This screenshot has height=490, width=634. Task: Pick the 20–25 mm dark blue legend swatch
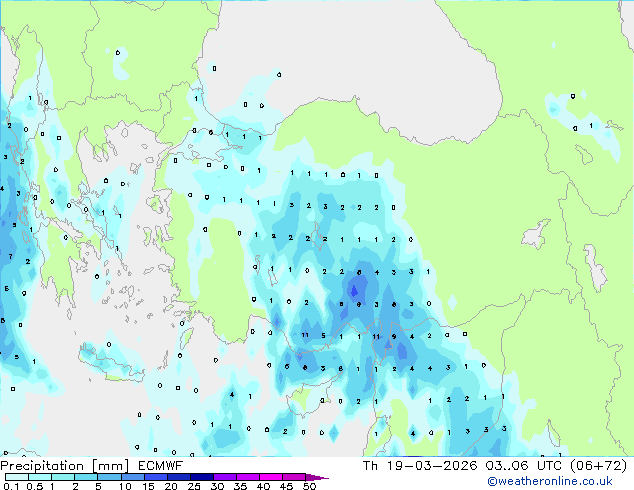(178, 477)
